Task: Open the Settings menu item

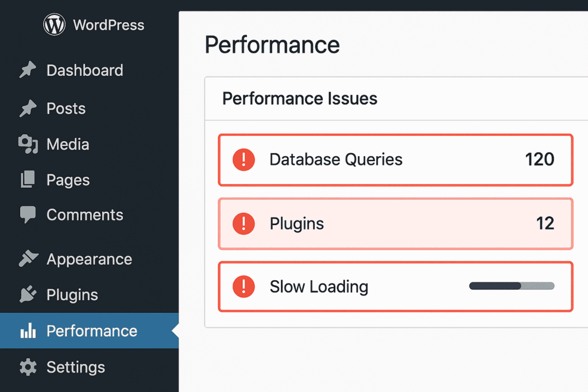Action: pos(75,367)
